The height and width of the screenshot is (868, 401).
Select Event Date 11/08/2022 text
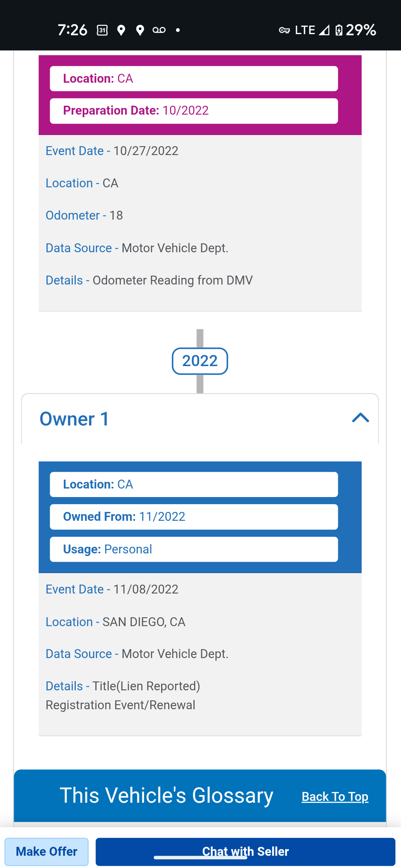112,589
